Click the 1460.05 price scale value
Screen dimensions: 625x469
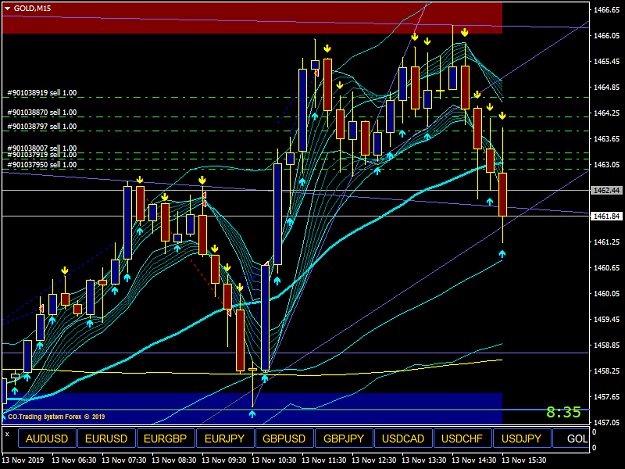(x=607, y=294)
